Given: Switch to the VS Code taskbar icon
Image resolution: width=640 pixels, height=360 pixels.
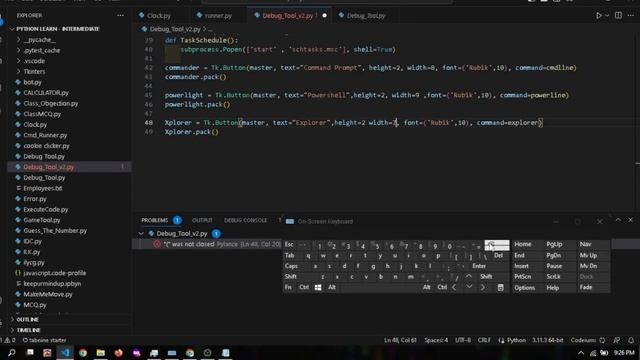Looking at the screenshot, I should pyautogui.click(x=65, y=353).
